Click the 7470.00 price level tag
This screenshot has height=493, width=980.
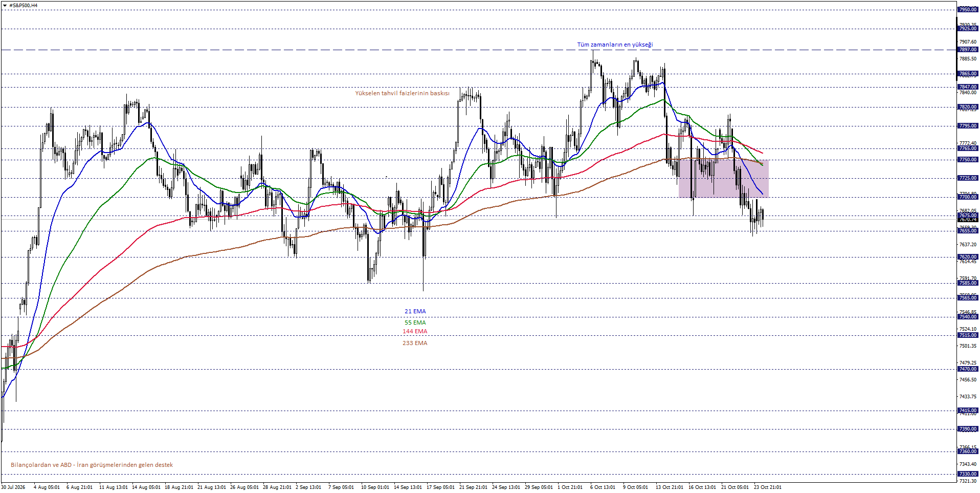pyautogui.click(x=967, y=369)
